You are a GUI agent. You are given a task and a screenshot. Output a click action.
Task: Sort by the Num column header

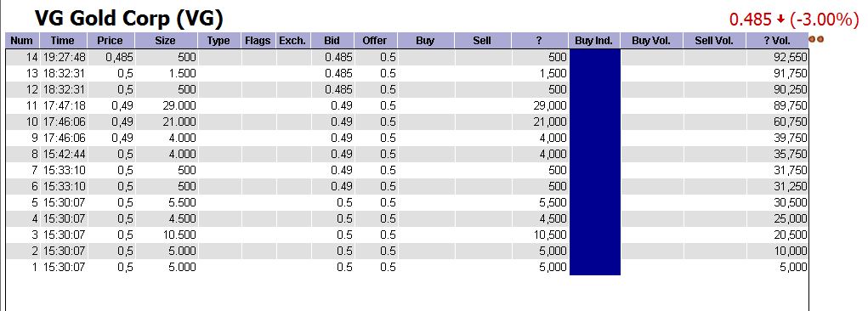point(22,41)
